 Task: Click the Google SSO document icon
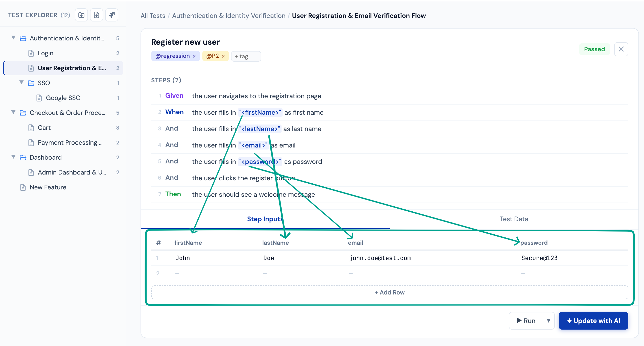click(39, 98)
